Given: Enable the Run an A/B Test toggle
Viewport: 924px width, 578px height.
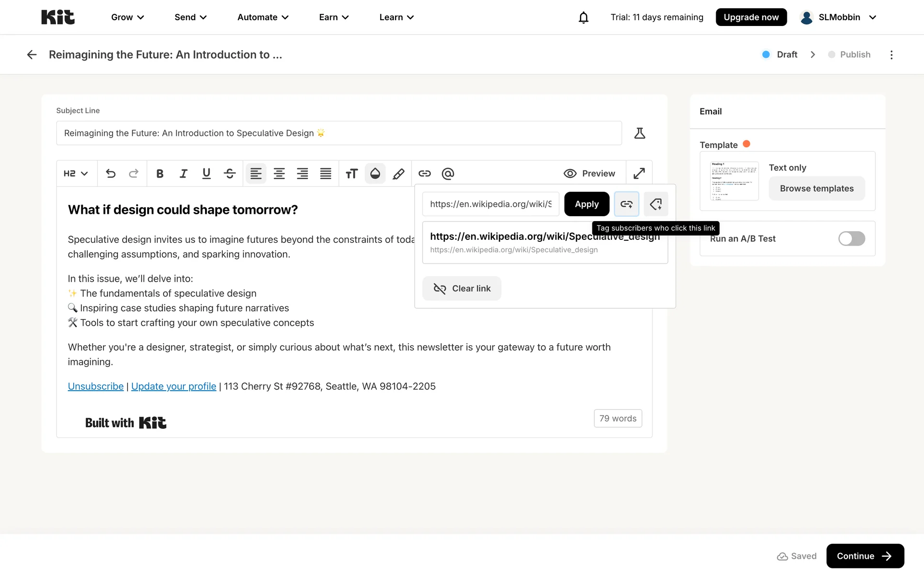Looking at the screenshot, I should [x=851, y=238].
